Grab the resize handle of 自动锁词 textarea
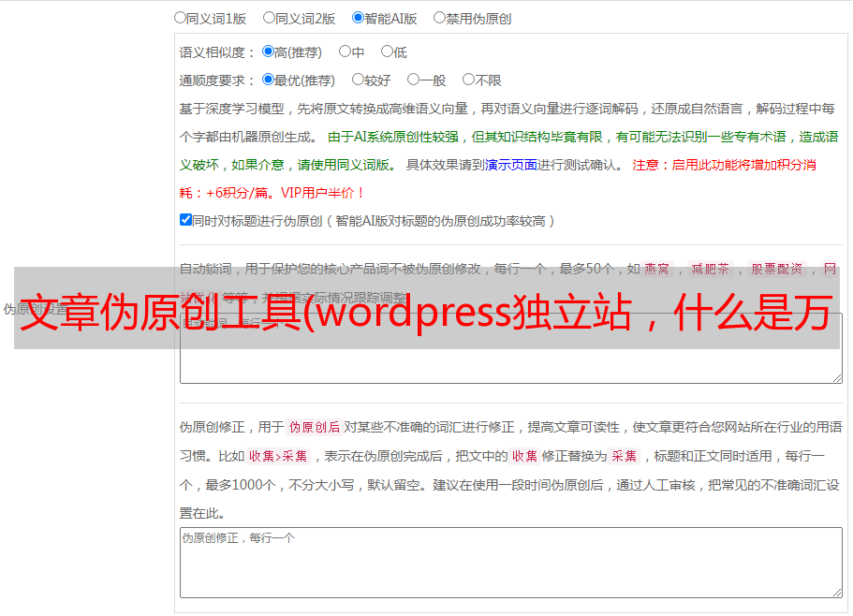The width and height of the screenshot is (853, 616). click(x=837, y=378)
